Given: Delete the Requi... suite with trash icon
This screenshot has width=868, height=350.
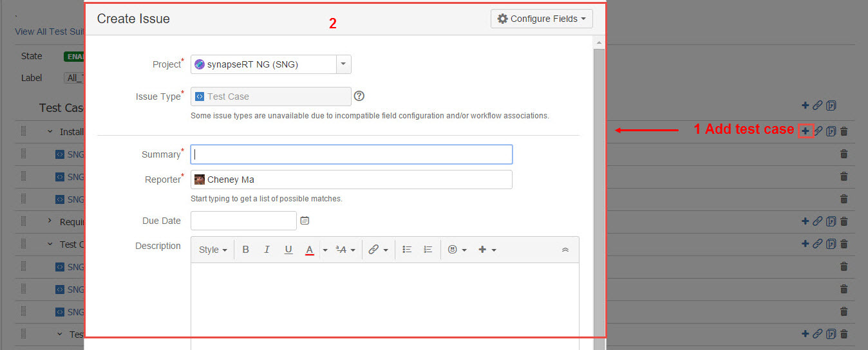Looking at the screenshot, I should click(x=844, y=221).
